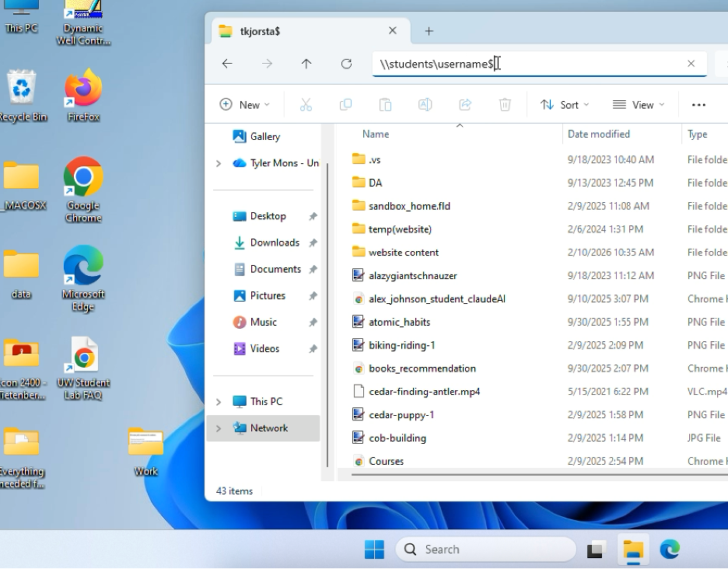The width and height of the screenshot is (728, 569).
Task: Click the taskbar Search box
Action: pos(486,550)
